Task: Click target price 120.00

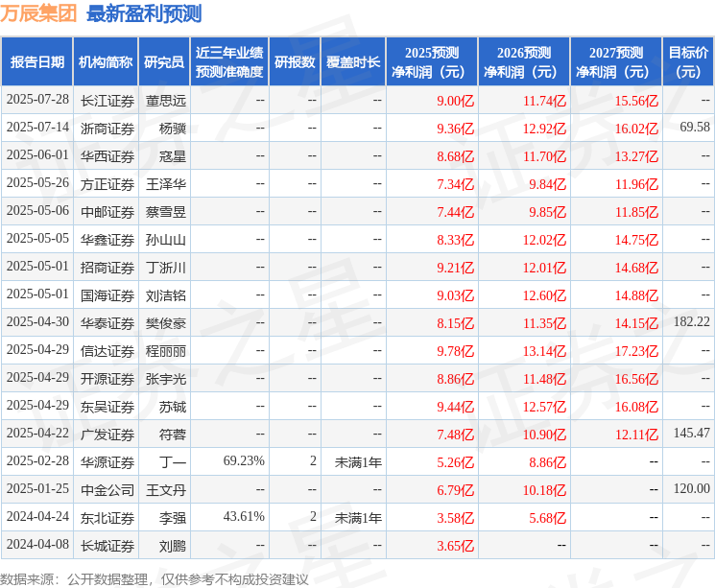Action: [692, 488]
